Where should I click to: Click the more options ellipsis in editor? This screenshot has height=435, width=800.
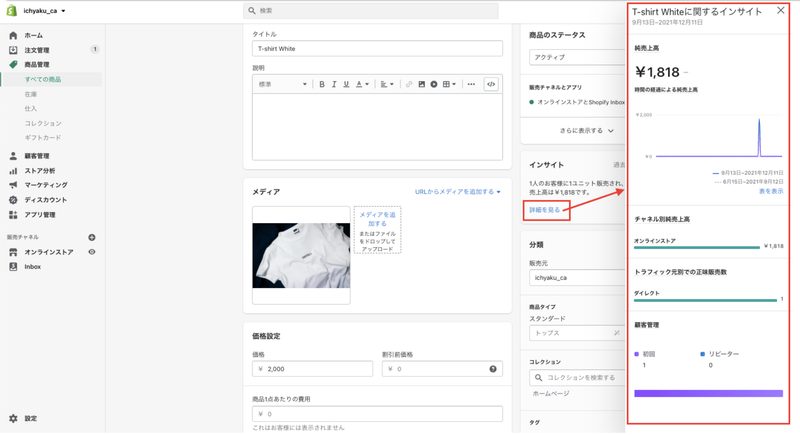pyautogui.click(x=471, y=84)
